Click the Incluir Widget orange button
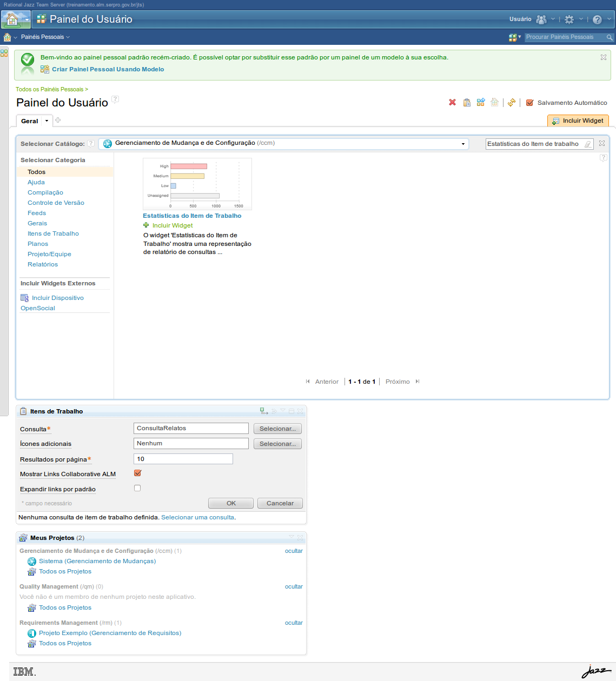The height and width of the screenshot is (681, 616). click(578, 121)
